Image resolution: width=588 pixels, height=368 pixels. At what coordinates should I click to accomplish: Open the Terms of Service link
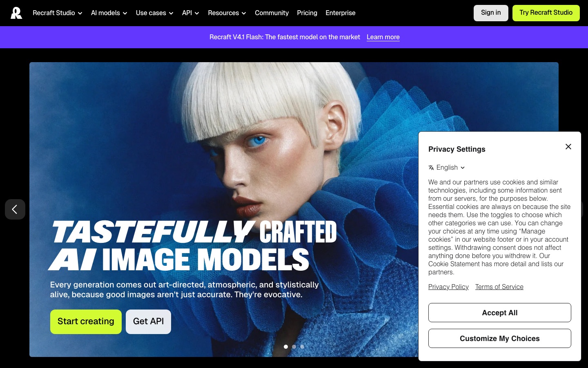click(x=499, y=287)
